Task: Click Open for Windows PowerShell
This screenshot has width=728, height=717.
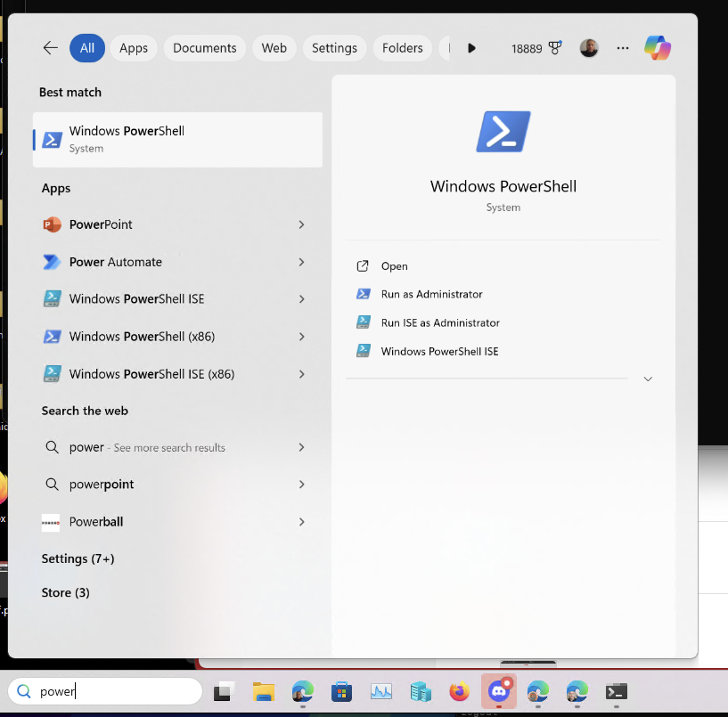Action: (x=394, y=266)
